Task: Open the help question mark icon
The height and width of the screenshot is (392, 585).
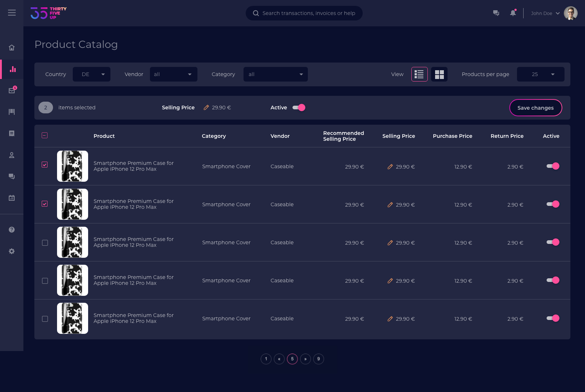Action: click(12, 230)
